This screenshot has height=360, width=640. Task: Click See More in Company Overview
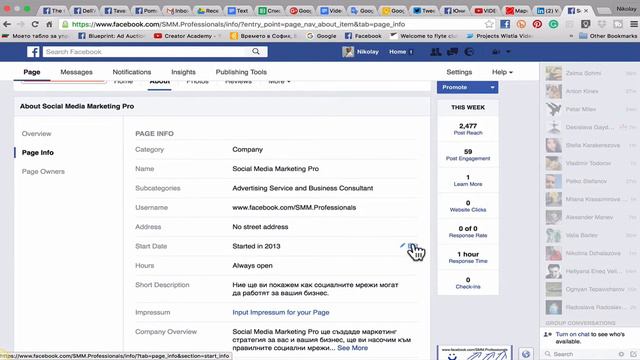[353, 348]
